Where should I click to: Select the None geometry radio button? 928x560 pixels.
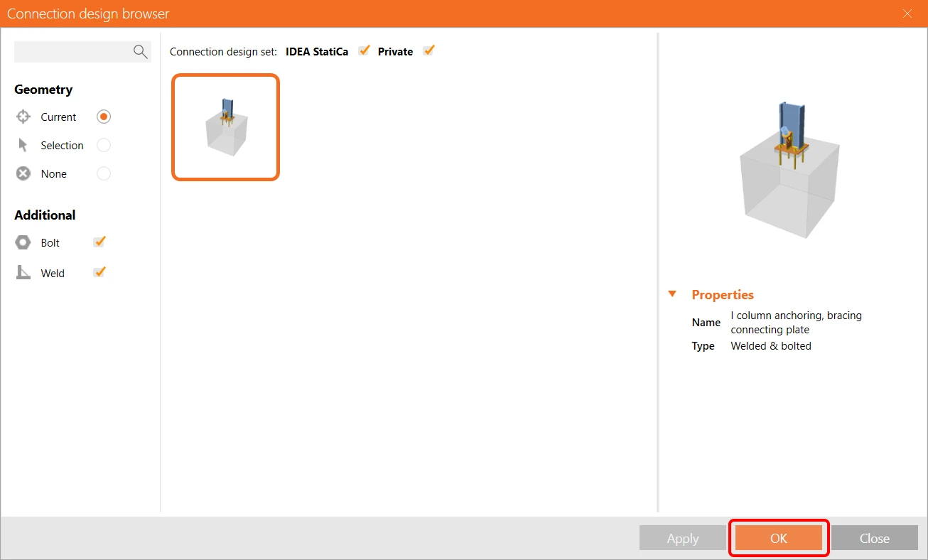click(x=104, y=173)
